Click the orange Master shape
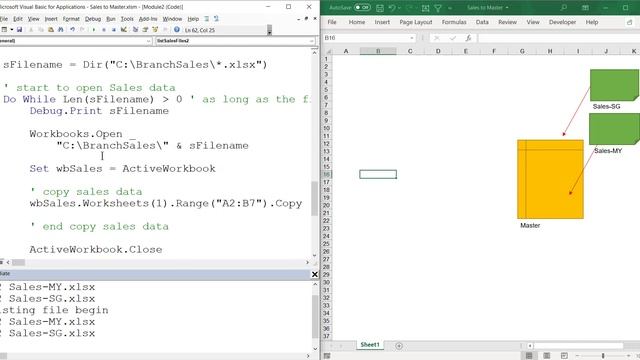Image resolution: width=640 pixels, height=360 pixels. point(550,179)
